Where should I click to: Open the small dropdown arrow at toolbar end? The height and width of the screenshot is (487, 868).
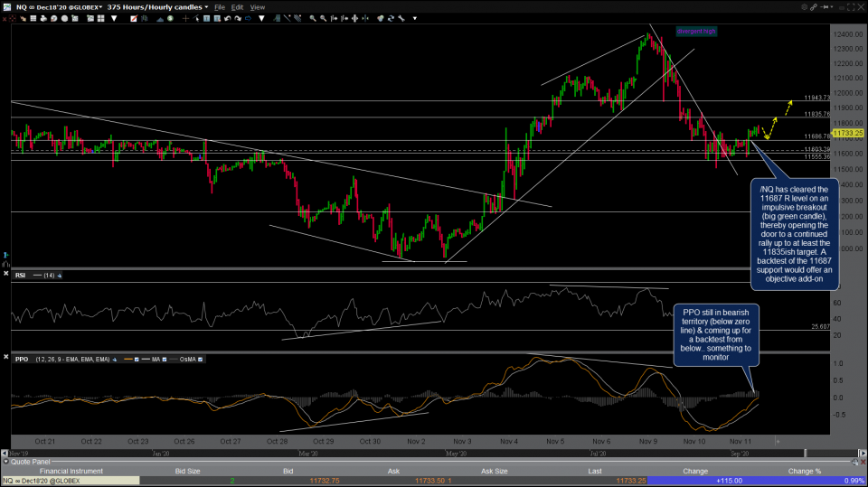(x=415, y=18)
